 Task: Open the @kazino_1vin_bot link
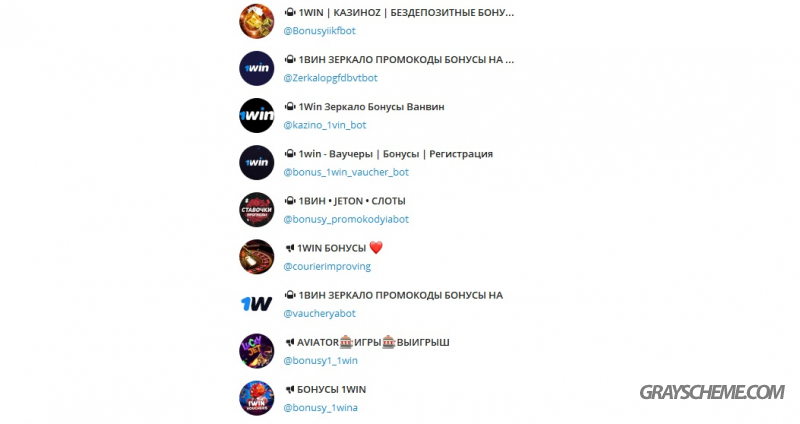pos(325,125)
